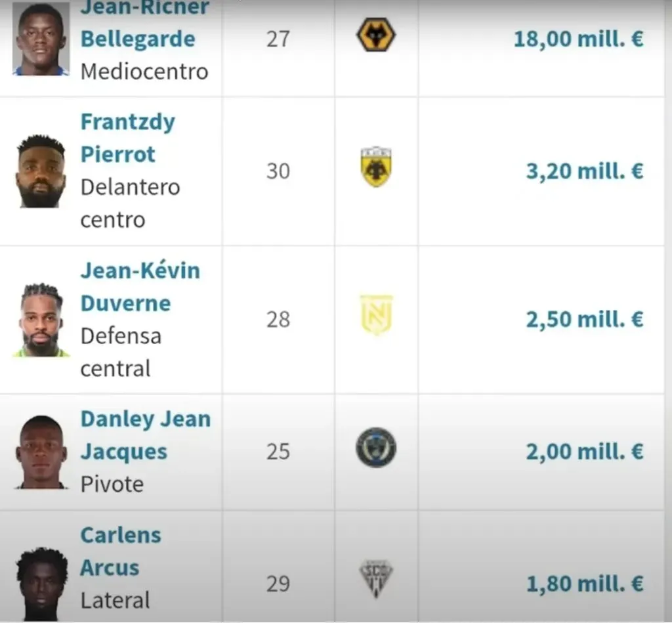Click the 2,00 mill. € market value
Screen dimensions: 672x623
pos(584,452)
